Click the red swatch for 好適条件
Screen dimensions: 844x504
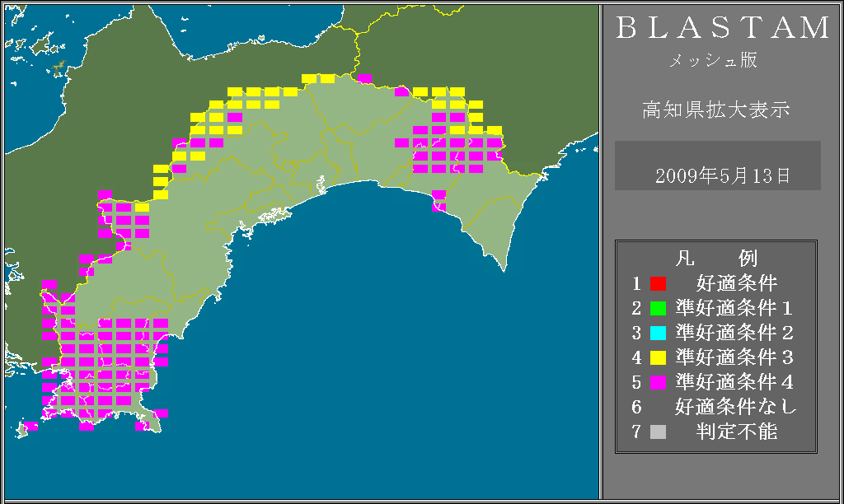pyautogui.click(x=658, y=283)
